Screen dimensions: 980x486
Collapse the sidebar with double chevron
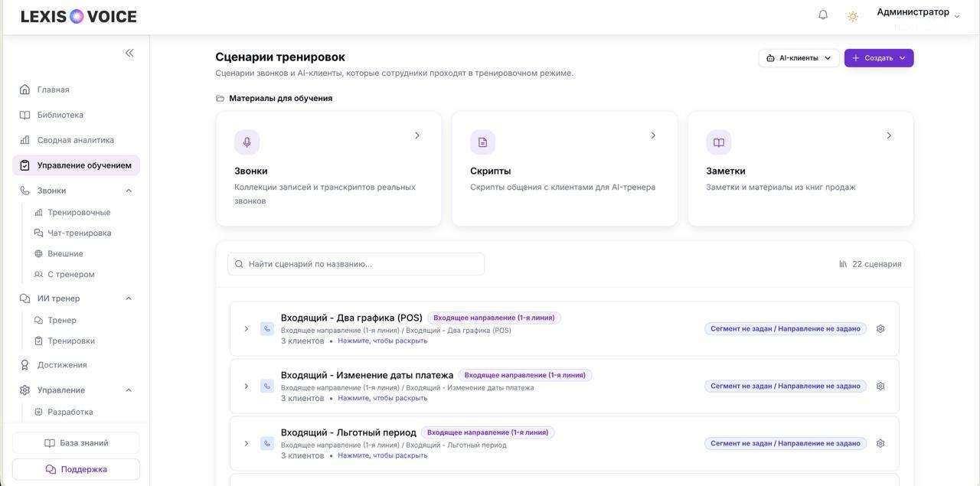129,53
